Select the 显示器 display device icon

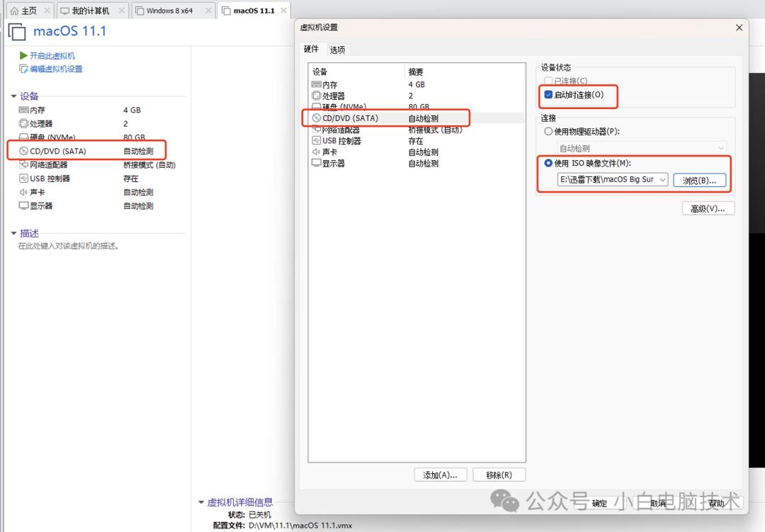[x=24, y=205]
